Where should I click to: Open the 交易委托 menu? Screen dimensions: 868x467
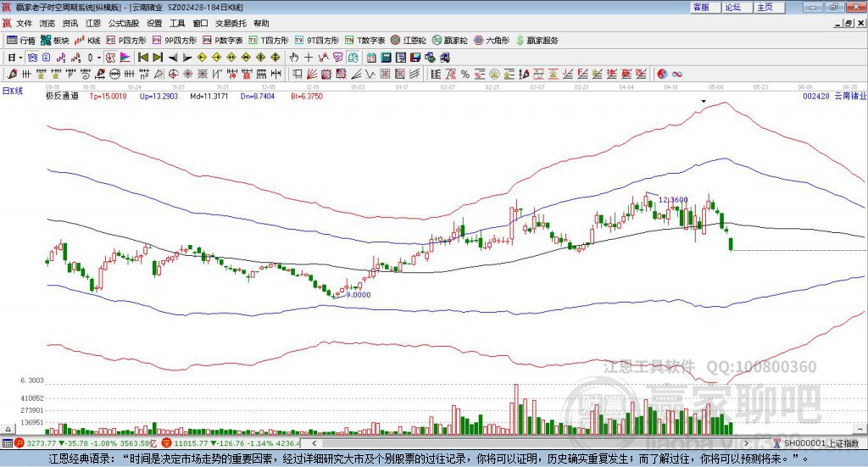pyautogui.click(x=231, y=23)
